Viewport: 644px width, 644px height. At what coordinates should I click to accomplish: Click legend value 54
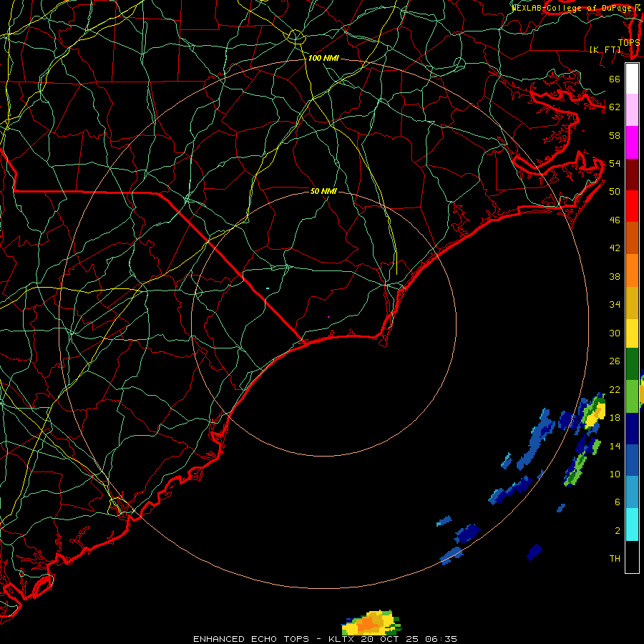(615, 163)
